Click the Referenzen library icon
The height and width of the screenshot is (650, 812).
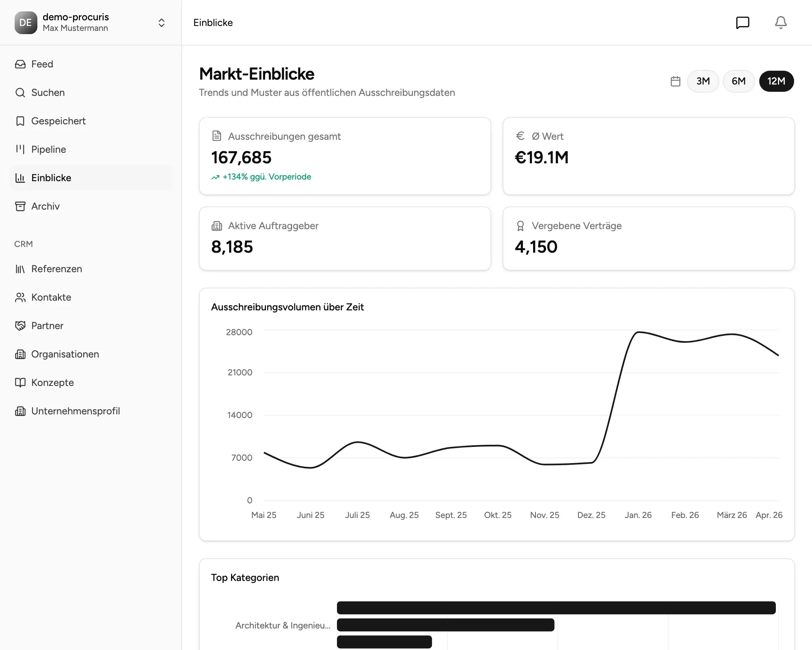point(20,269)
